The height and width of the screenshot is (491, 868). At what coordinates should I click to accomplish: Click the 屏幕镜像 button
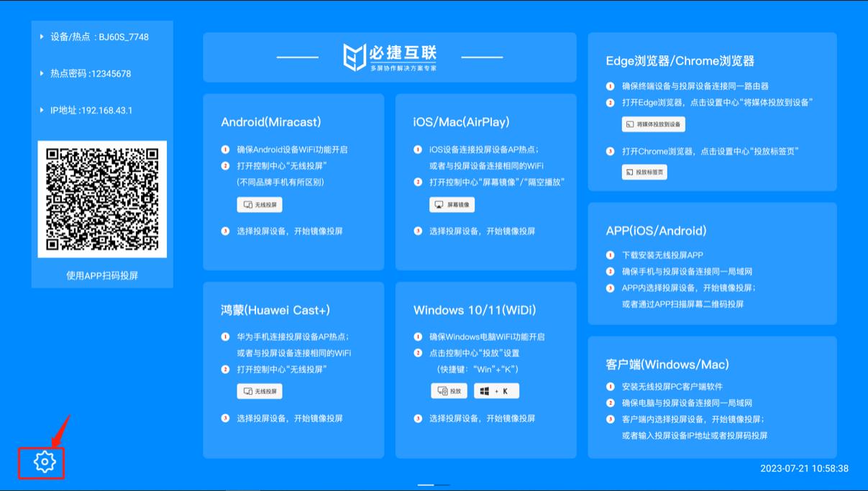point(452,205)
